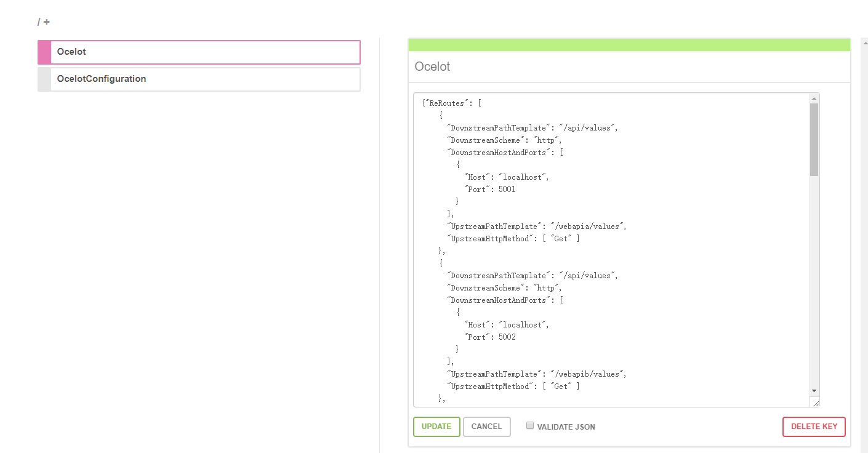Click inside the JSON configuration editor
Image resolution: width=868 pixels, height=453 pixels.
pyautogui.click(x=616, y=246)
